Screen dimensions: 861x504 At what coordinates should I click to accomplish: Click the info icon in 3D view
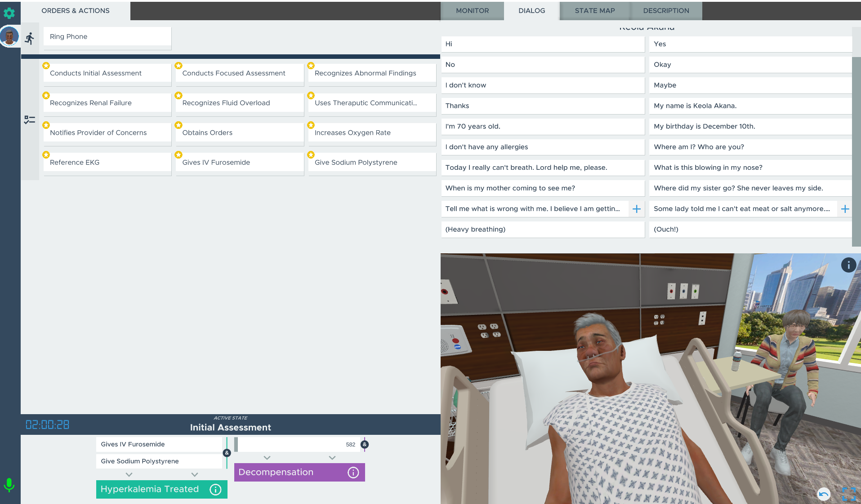pos(848,265)
